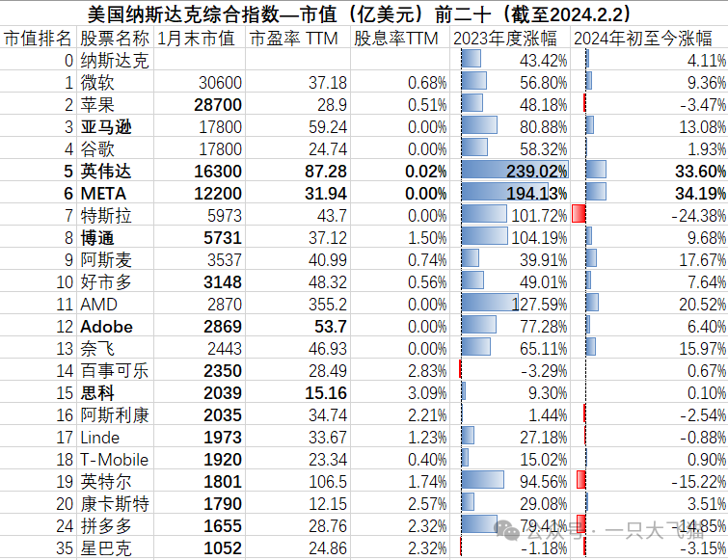Click the 市盈率 TTM column header
Image resolution: width=728 pixels, height=560 pixels.
[293, 39]
